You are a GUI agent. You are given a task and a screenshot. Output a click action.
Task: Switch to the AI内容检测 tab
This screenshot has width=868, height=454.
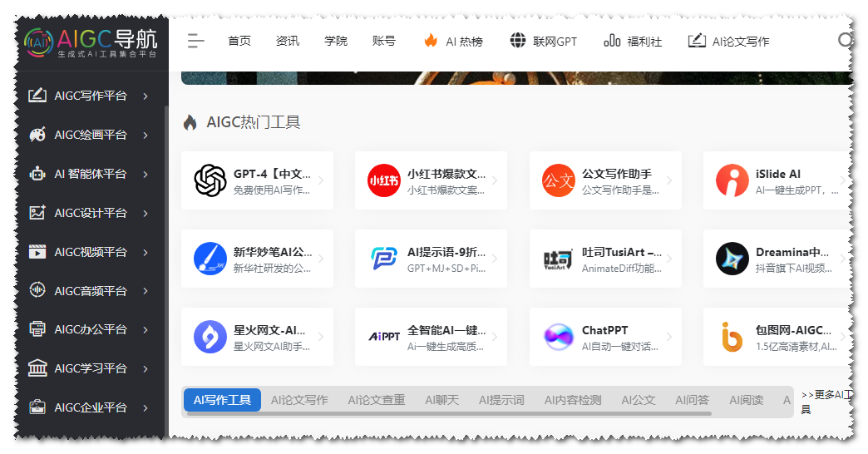coord(572,400)
